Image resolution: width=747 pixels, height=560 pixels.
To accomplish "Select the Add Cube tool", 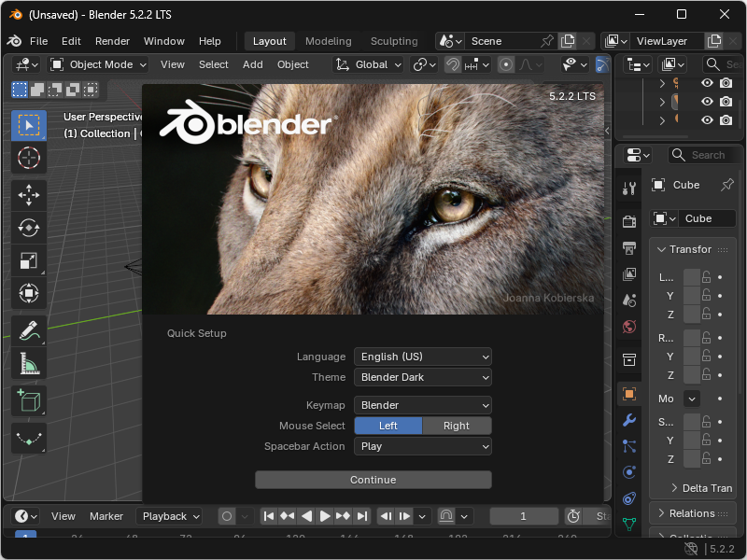I will [29, 401].
